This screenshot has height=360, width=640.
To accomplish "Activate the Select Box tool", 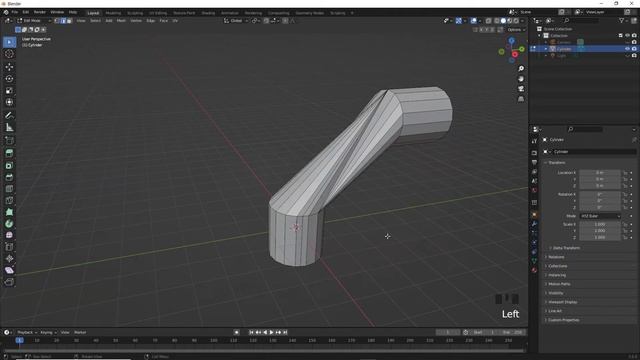I will [x=9, y=42].
